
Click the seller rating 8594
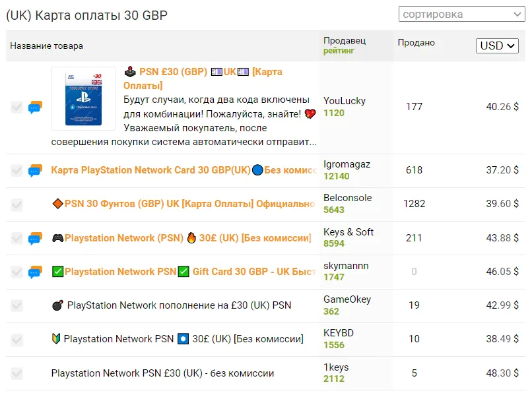334,244
